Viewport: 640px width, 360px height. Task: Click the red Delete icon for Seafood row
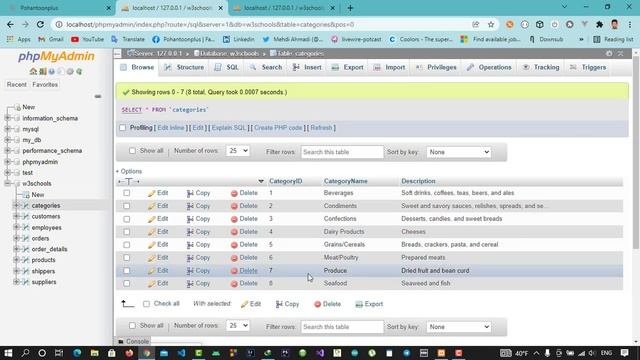pos(234,284)
